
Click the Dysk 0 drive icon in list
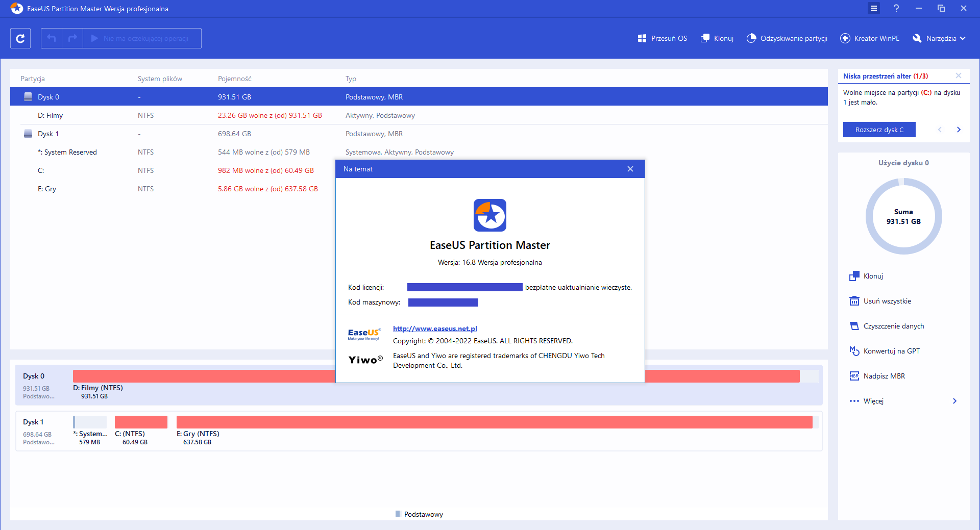click(x=28, y=97)
